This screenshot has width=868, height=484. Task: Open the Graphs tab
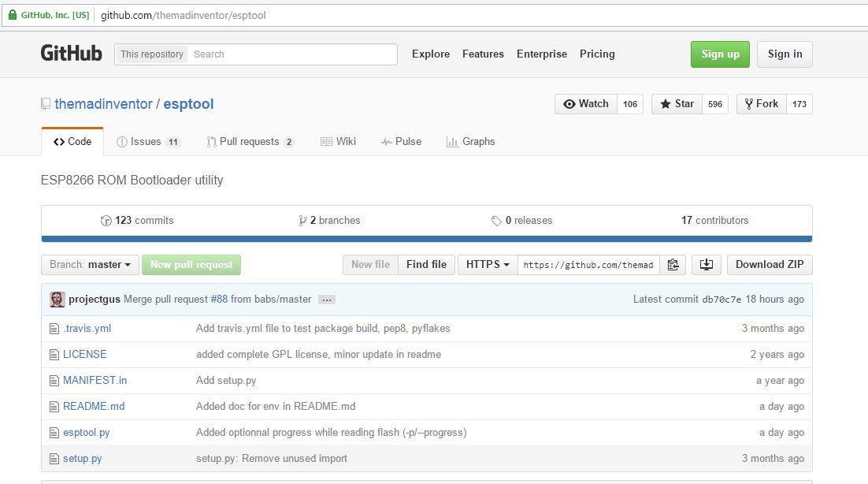tap(470, 142)
